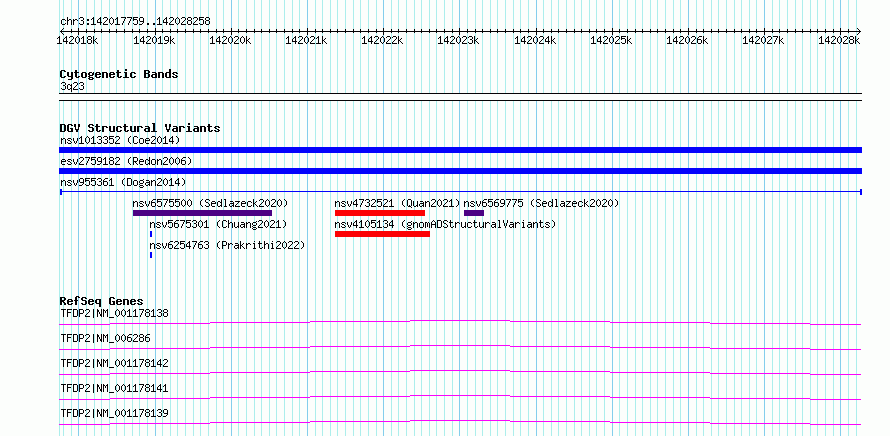This screenshot has width=890, height=436.
Task: Select the purple nsv6575500 variant bar
Action: point(202,213)
